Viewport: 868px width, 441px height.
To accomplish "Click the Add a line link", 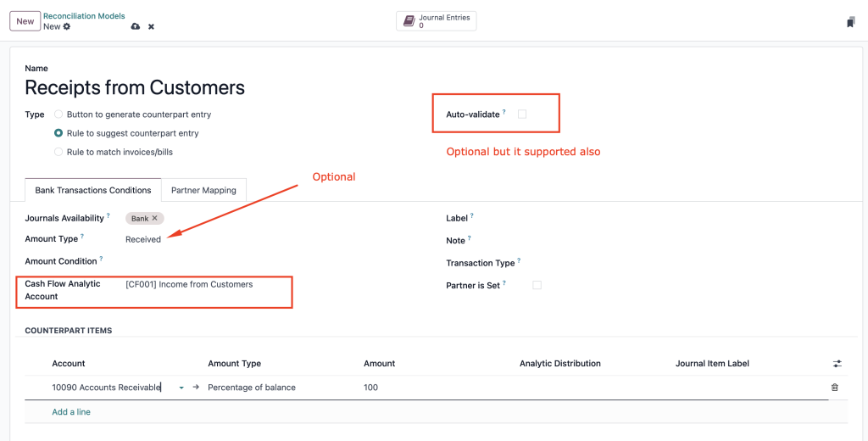I will coord(71,411).
